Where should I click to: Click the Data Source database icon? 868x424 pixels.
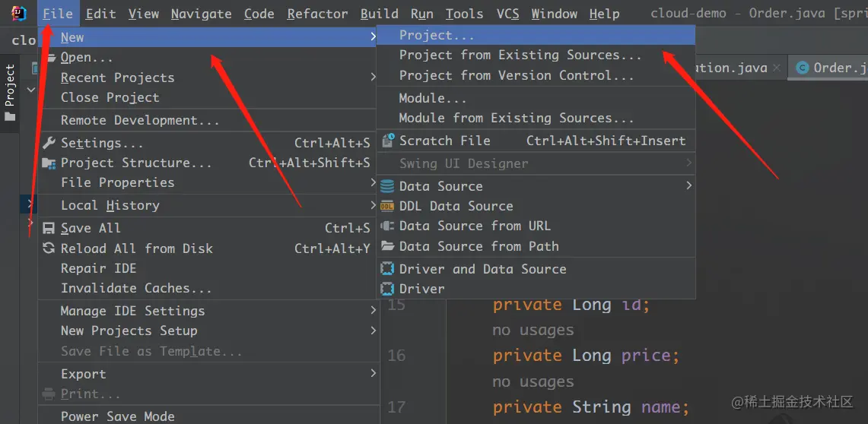pos(387,186)
